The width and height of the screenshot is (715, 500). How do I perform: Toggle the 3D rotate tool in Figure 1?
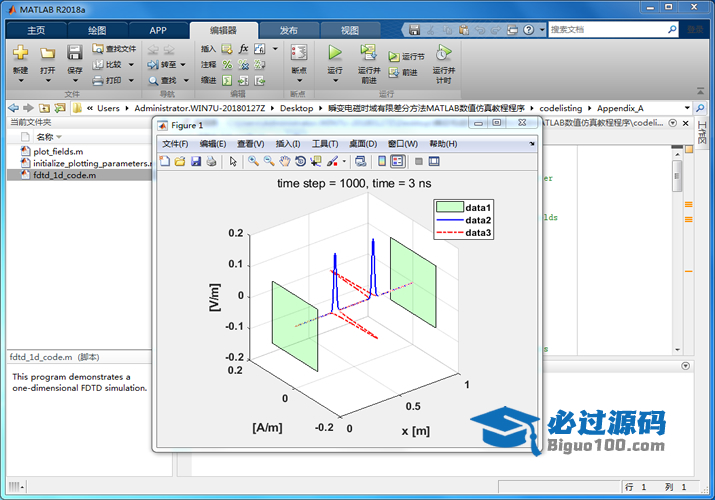(300, 161)
